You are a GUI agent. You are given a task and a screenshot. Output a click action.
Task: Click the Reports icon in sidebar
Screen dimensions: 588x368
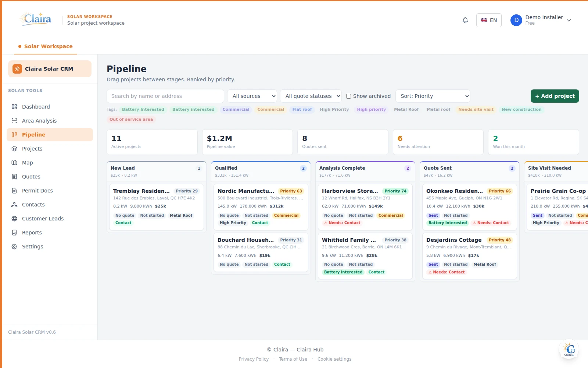tap(14, 233)
